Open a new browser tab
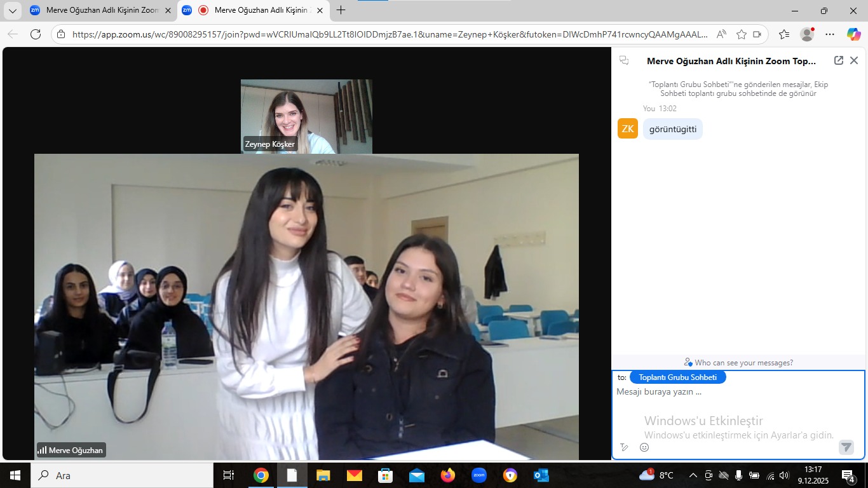 (x=341, y=10)
